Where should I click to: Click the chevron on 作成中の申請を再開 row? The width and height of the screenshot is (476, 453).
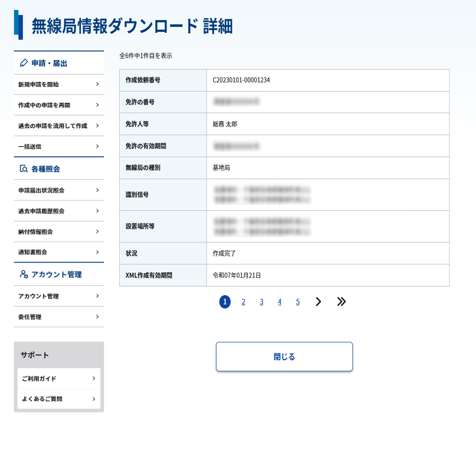click(x=97, y=105)
